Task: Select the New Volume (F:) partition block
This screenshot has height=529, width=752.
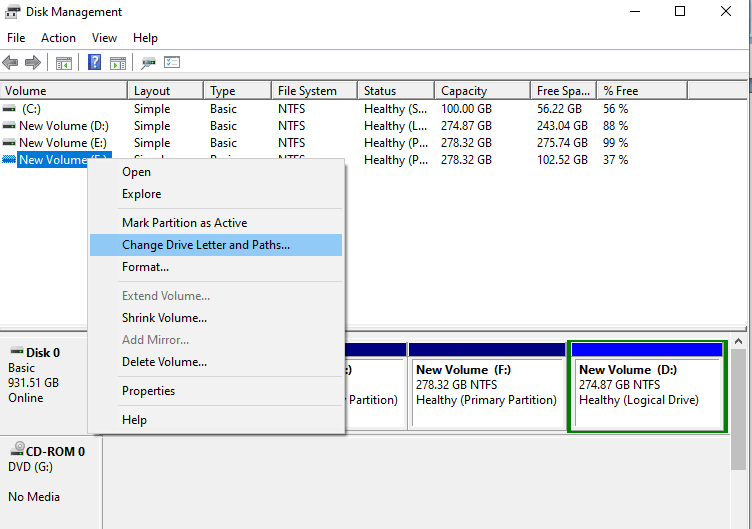Action: pos(487,385)
